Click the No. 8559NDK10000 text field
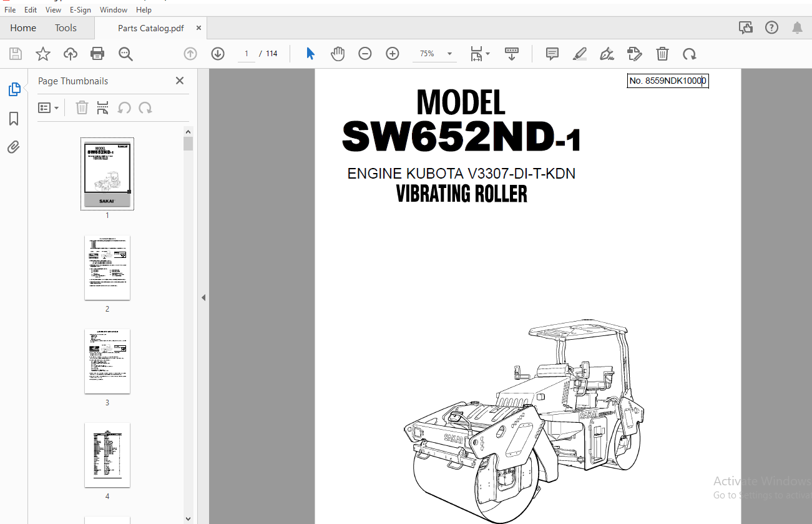Screen dimensions: 812x524 tap(668, 81)
